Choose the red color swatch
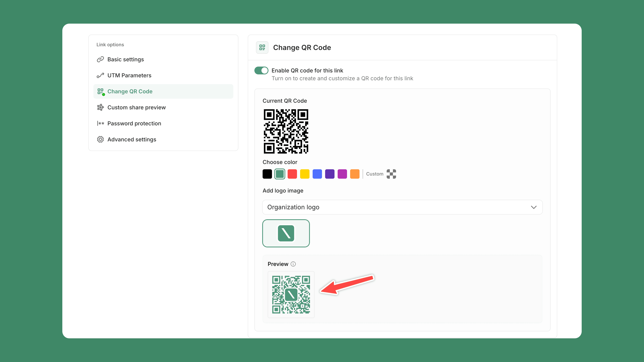Viewport: 644px width, 362px height. point(292,174)
